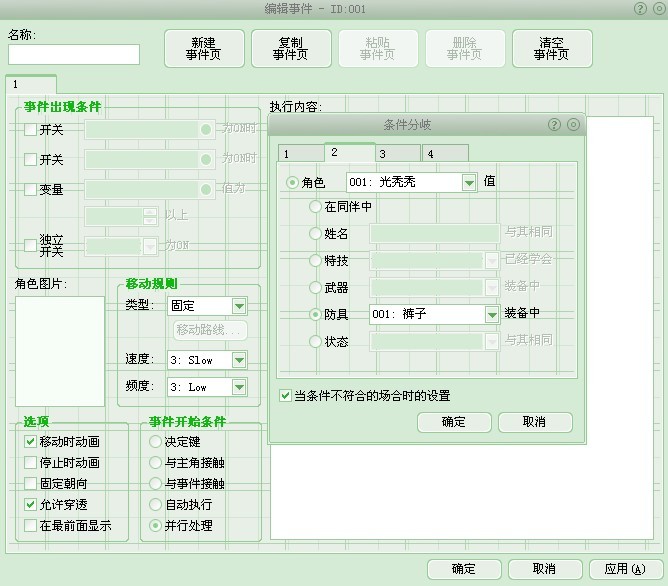Select 在同伴中 radio option
This screenshot has height=586, width=668.
coord(315,207)
